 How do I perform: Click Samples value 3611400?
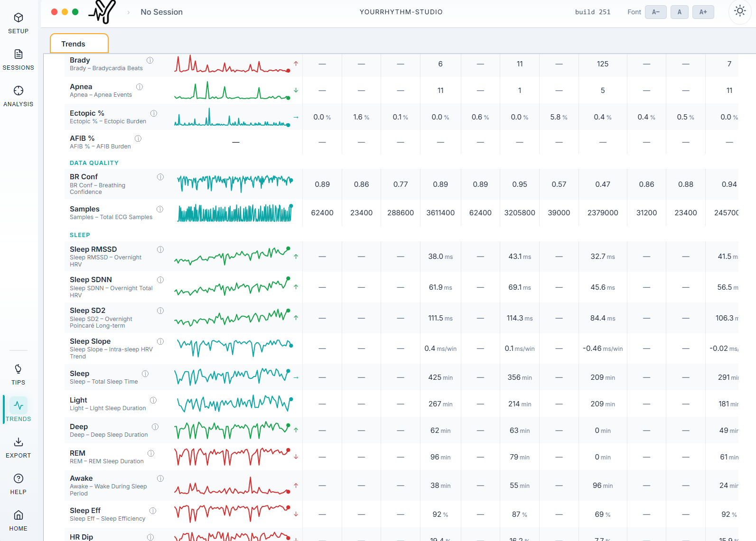(440, 213)
